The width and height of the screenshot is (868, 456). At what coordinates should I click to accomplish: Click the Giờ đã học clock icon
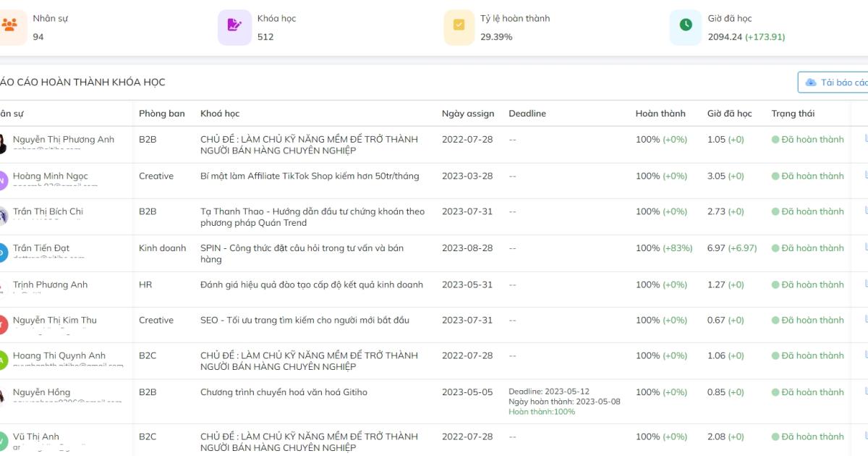click(685, 26)
